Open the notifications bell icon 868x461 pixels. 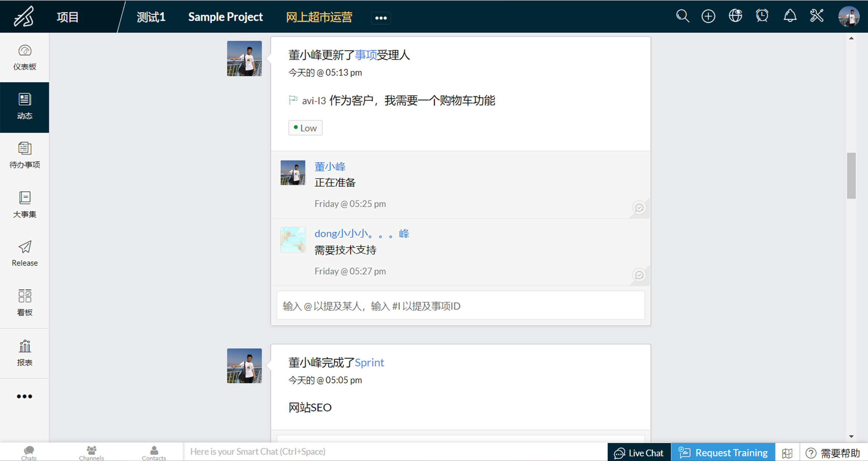(x=790, y=16)
